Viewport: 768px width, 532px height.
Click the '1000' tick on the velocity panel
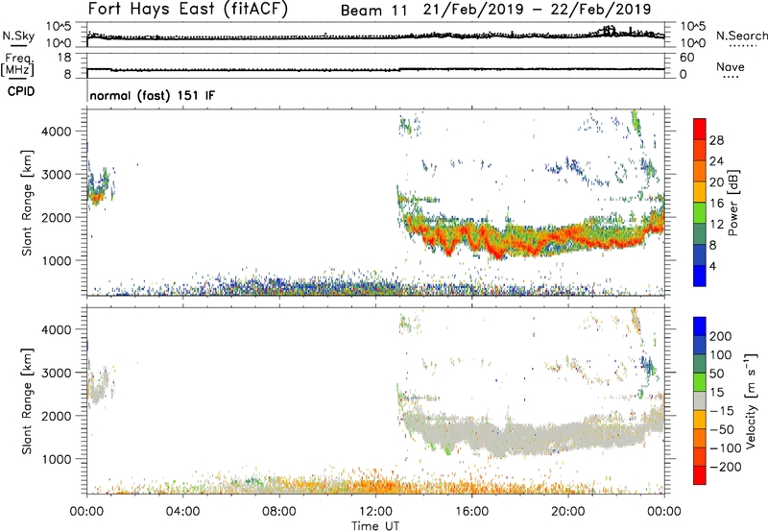click(x=56, y=459)
